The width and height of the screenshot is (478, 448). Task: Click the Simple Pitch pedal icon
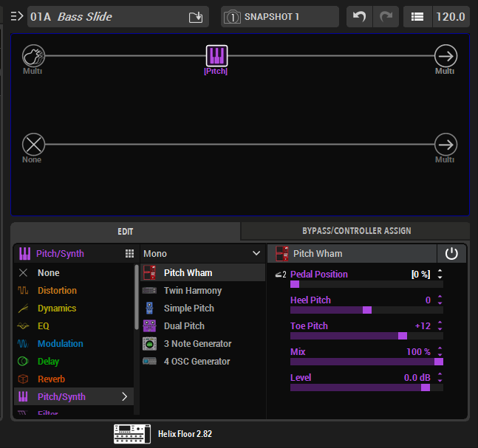click(149, 309)
